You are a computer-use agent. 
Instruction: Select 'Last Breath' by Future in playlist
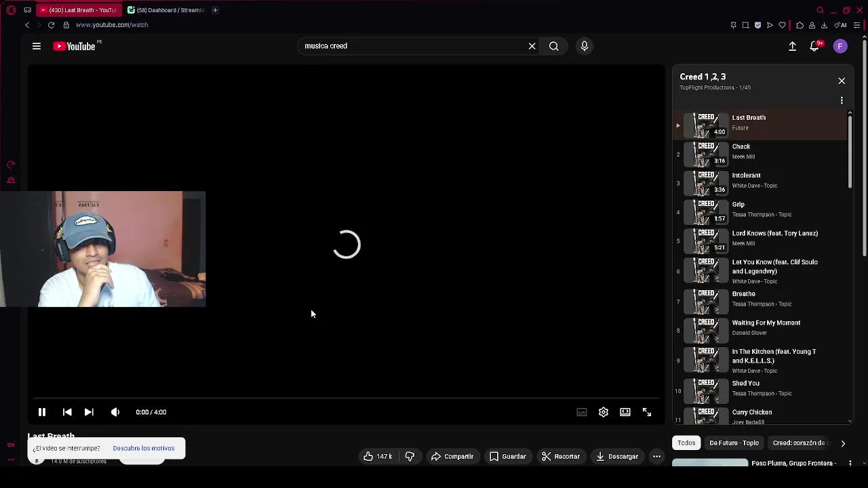[x=759, y=125]
